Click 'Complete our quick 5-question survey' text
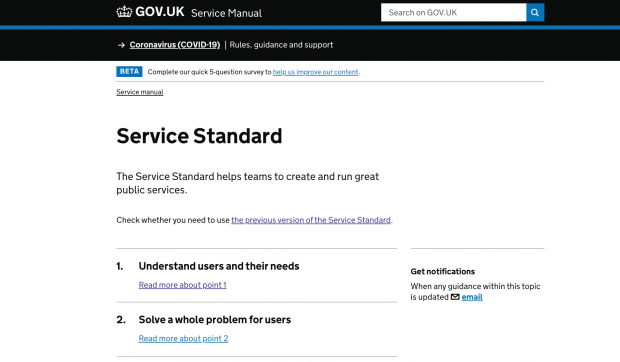620x362 pixels. tap(205, 72)
